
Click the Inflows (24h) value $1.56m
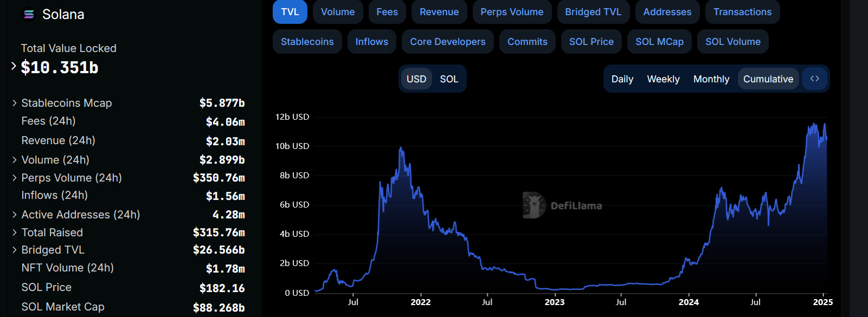coord(226,196)
